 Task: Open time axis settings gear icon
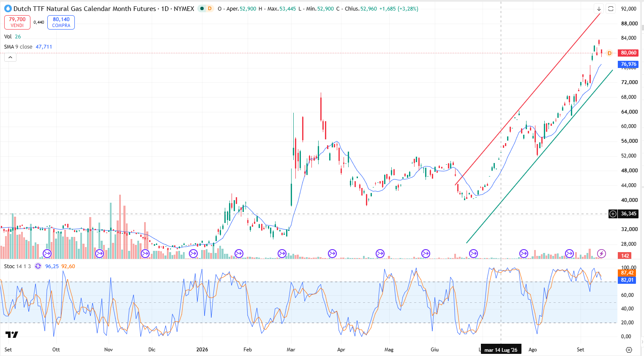coord(629,350)
